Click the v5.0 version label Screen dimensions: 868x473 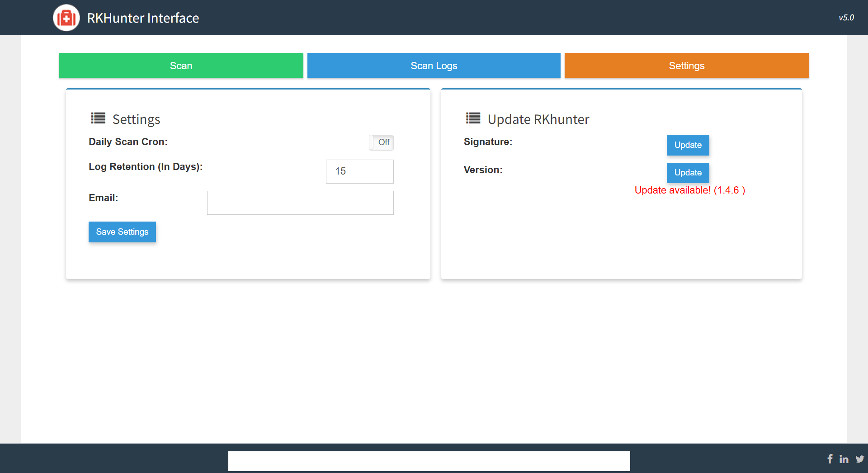[846, 18]
